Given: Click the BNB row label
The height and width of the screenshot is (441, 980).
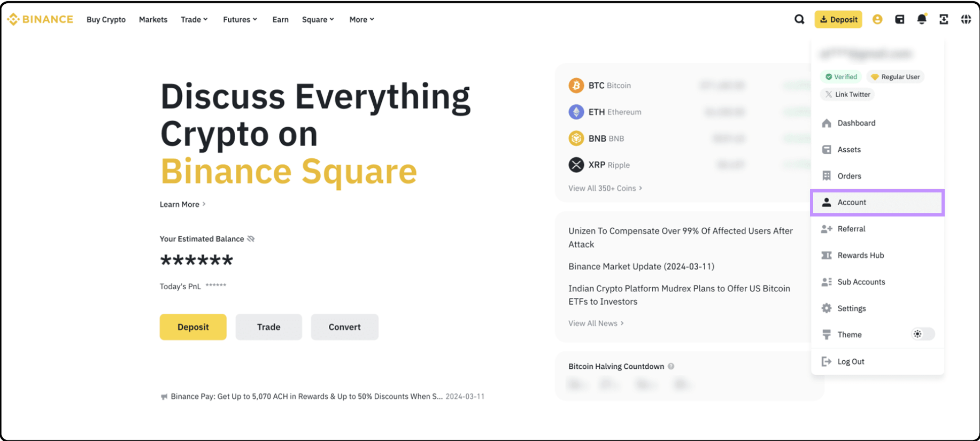Looking at the screenshot, I should click(606, 138).
